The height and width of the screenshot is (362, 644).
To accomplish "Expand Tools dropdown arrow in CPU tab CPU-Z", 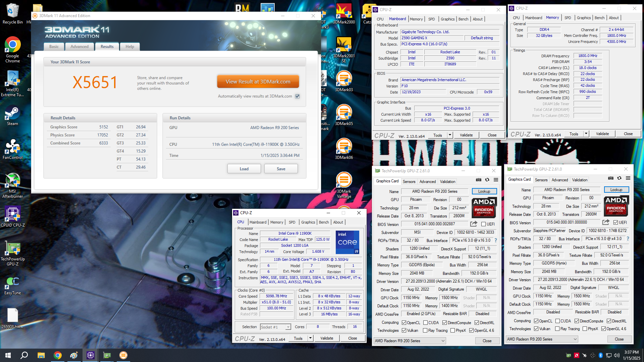I will coord(310,338).
